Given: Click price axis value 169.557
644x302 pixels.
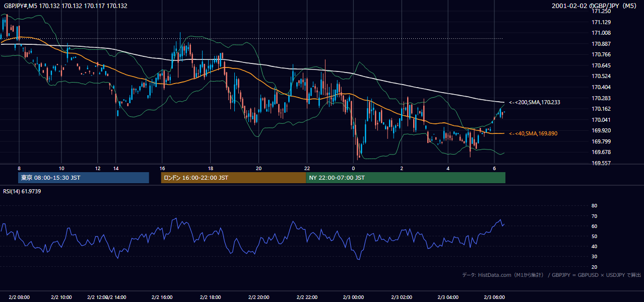Looking at the screenshot, I should [x=601, y=163].
